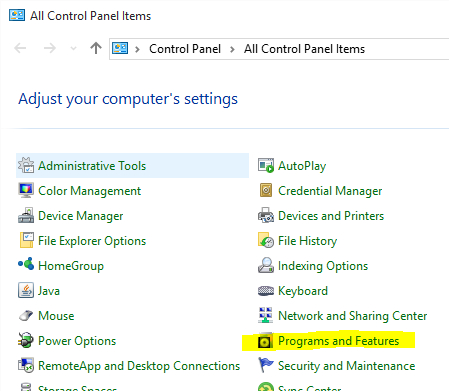Viewport: 449px width, 391px height.
Task: Click the Programs and Features icon
Action: (265, 340)
